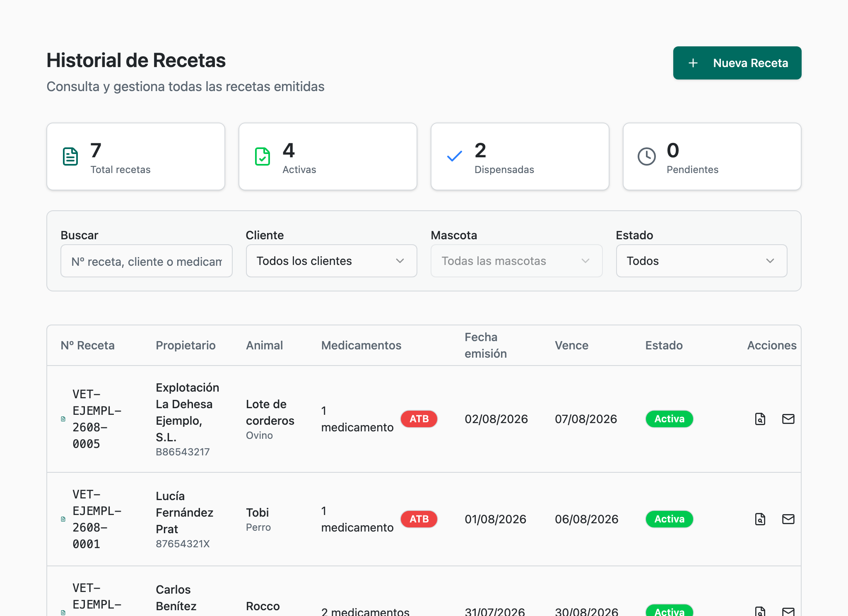Email Tobi's recipe via envelope icon
The width and height of the screenshot is (848, 616).
click(788, 519)
